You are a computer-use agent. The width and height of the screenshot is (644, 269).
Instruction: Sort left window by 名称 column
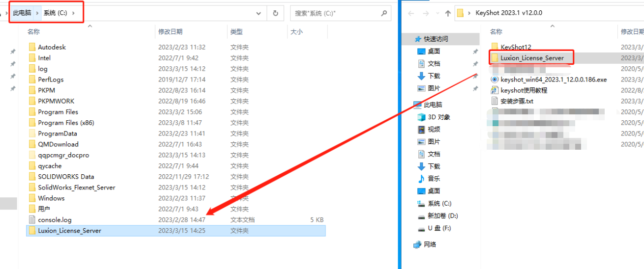33,31
